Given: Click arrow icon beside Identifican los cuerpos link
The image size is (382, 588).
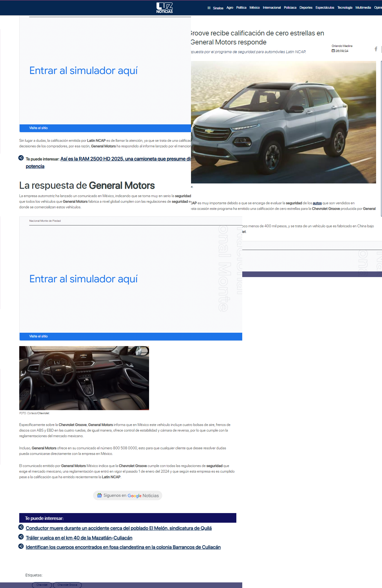Looking at the screenshot, I should (21, 546).
